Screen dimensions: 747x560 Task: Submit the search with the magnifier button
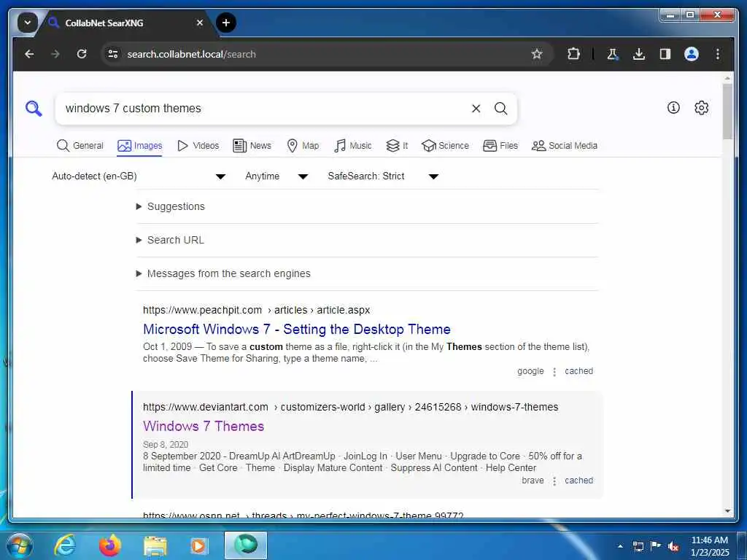tap(500, 109)
